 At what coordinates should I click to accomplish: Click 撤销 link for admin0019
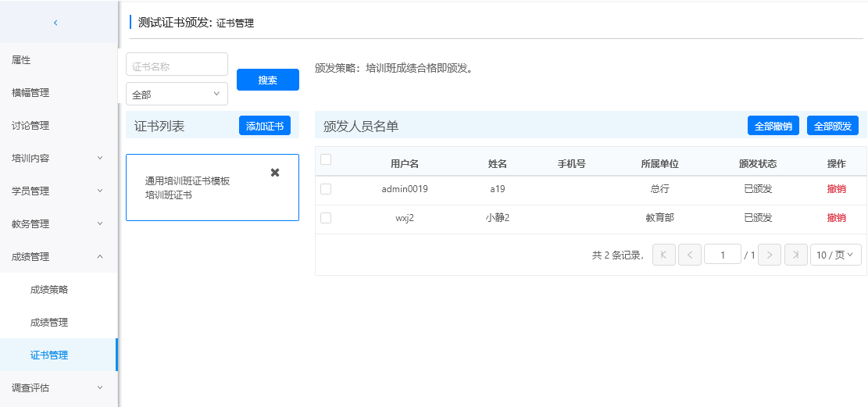pos(836,189)
